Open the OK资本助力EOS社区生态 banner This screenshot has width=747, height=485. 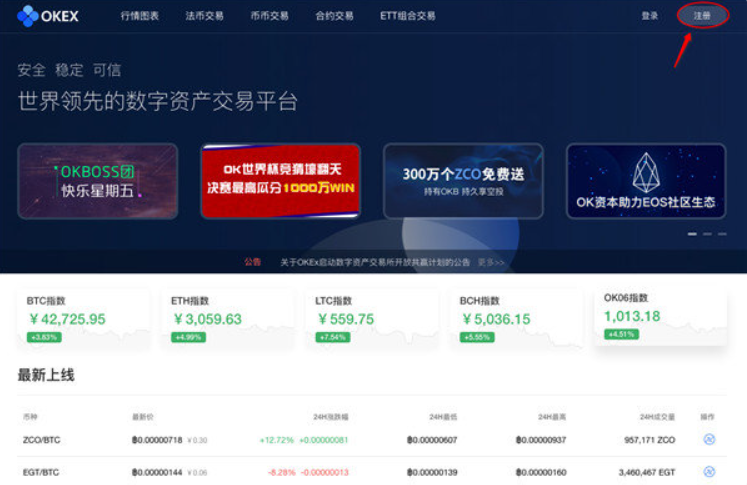point(645,181)
